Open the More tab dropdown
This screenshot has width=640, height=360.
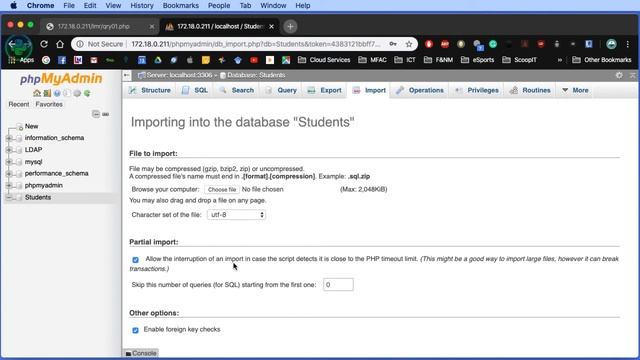coord(575,90)
